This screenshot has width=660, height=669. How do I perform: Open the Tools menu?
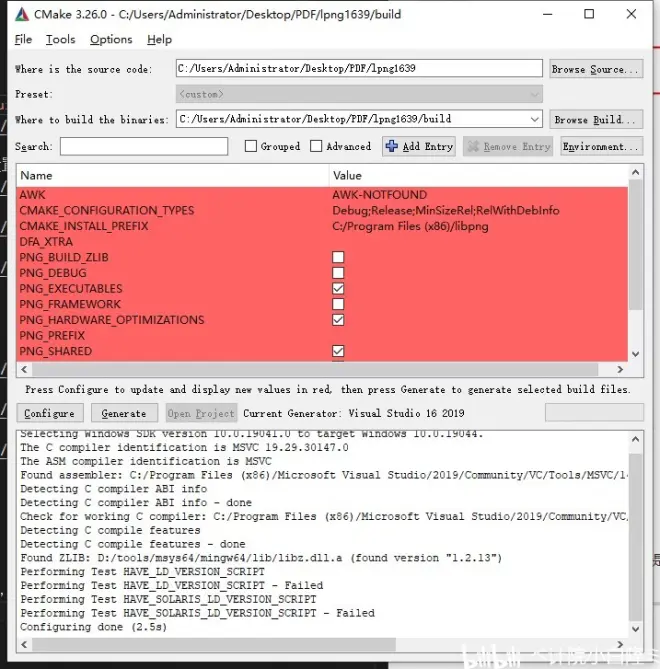coord(61,40)
